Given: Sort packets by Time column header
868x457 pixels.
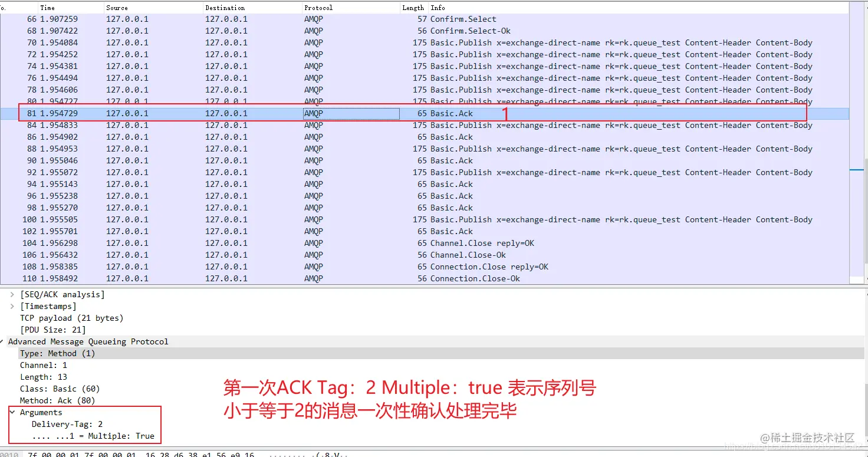Looking at the screenshot, I should tap(71, 8).
